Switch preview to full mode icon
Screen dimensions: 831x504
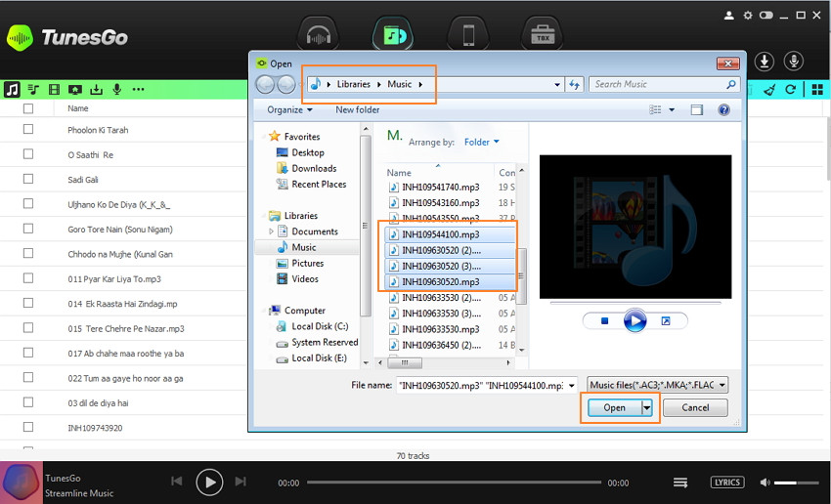point(666,320)
